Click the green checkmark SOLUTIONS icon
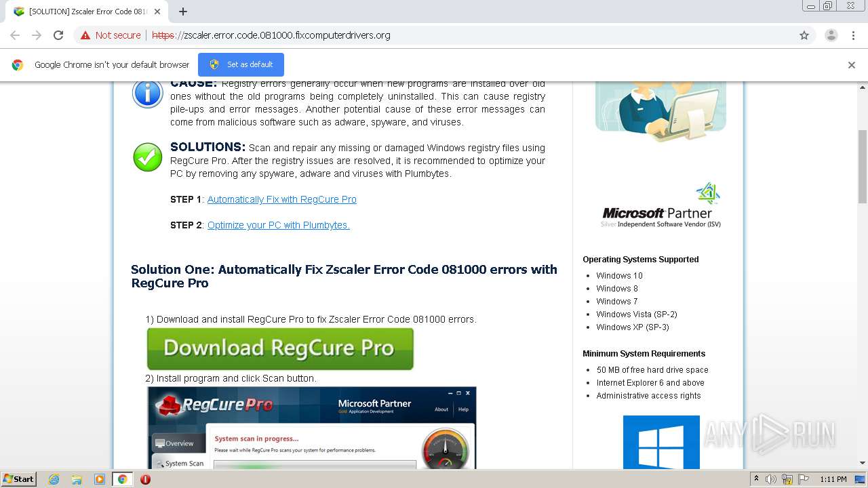Viewport: 868px width, 488px height. 147,157
